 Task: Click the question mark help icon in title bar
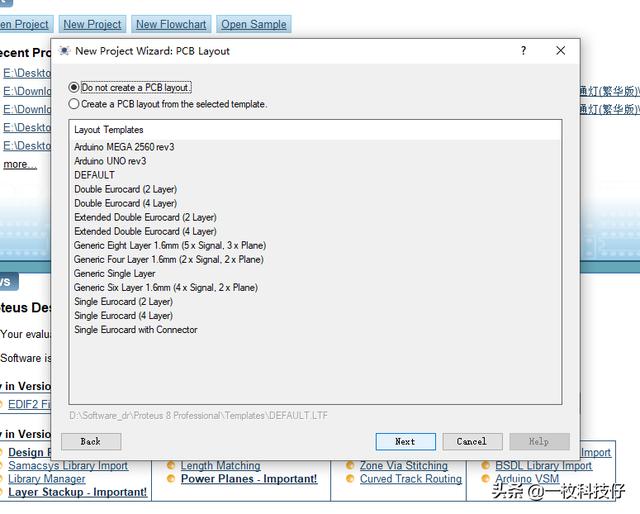click(523, 51)
